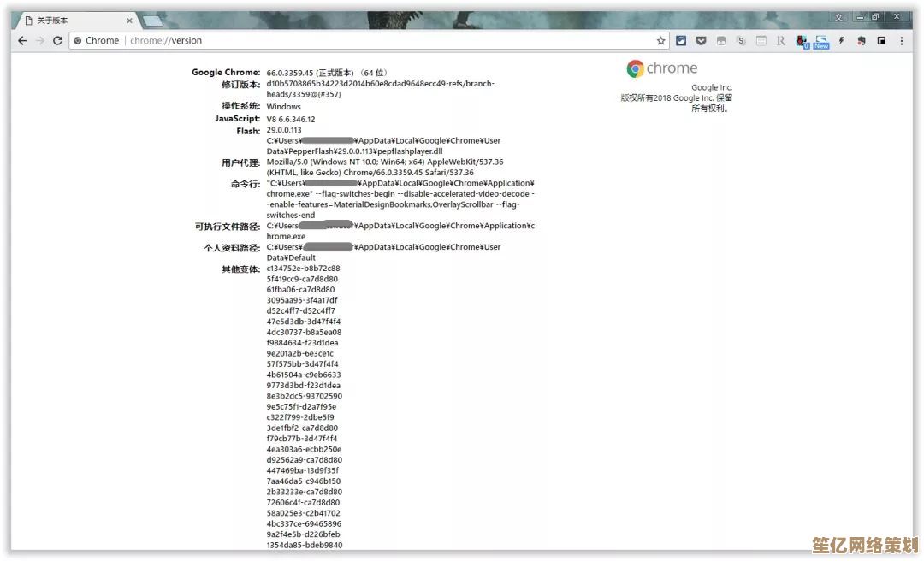Click variation 9e201a2b-6e3ce1c
Image resolution: width=924 pixels, height=561 pixels.
[300, 353]
